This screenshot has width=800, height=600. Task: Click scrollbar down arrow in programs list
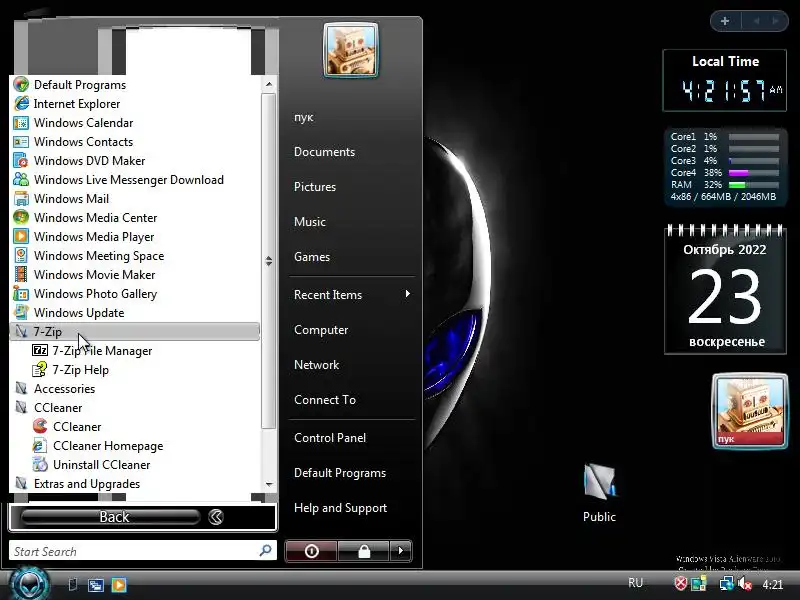pyautogui.click(x=269, y=485)
